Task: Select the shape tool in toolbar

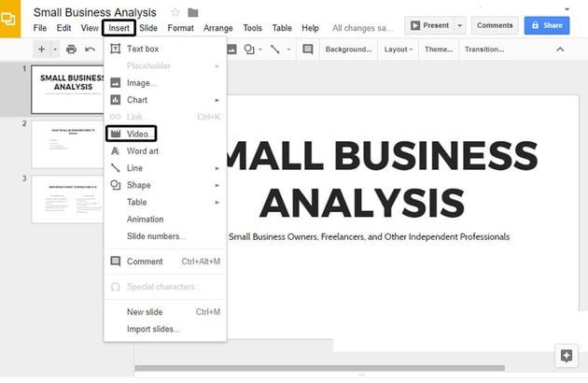Action: tap(249, 50)
